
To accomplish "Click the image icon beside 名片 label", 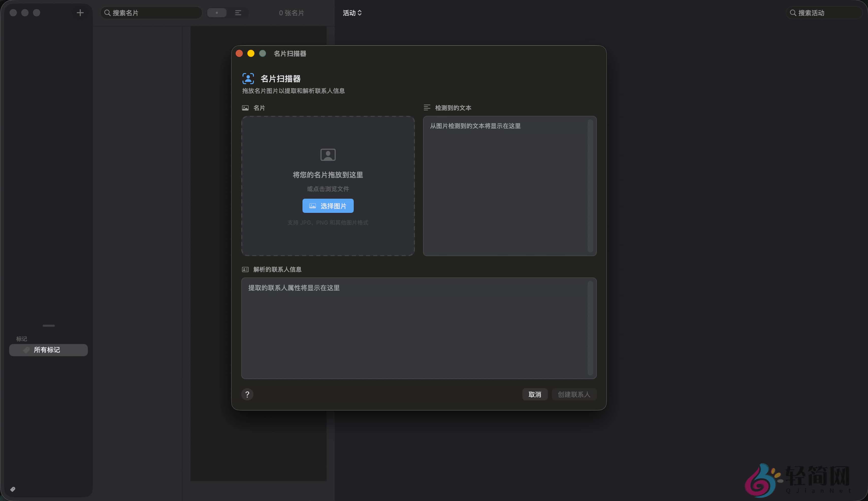I will click(245, 108).
